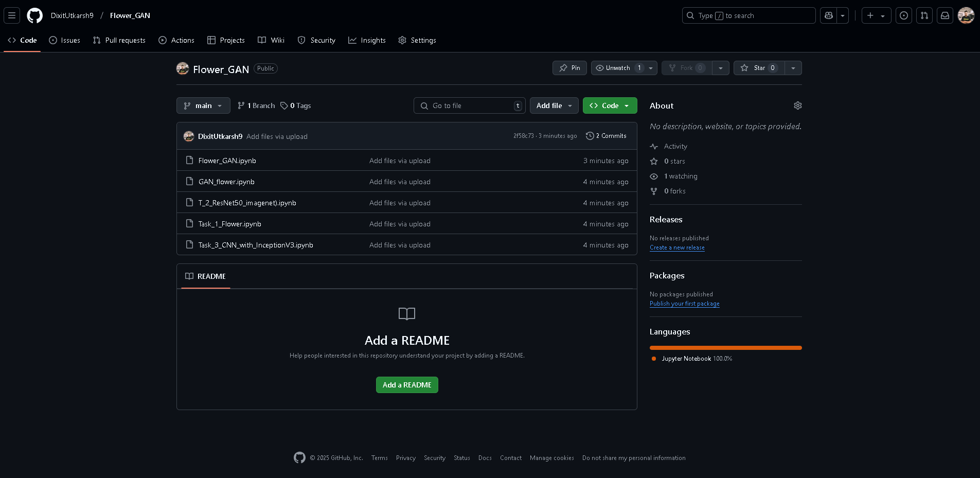Select the README tab
Screen dimensions: 980x478
pos(205,276)
